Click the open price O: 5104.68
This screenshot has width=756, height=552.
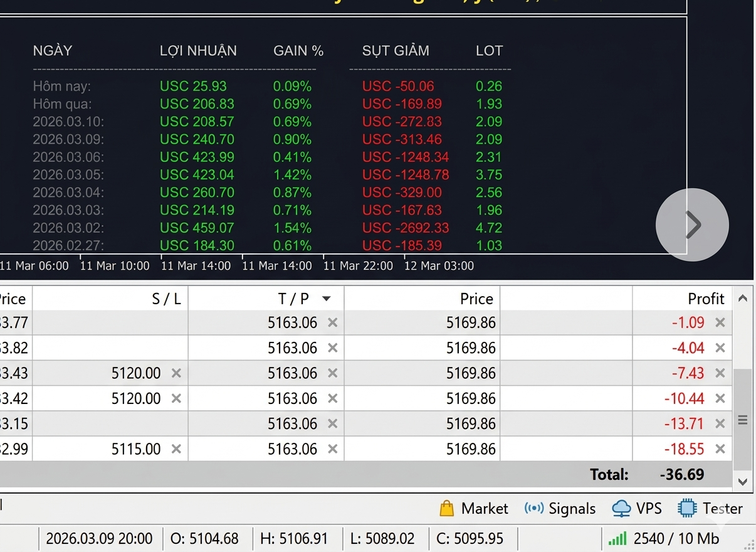coord(204,538)
